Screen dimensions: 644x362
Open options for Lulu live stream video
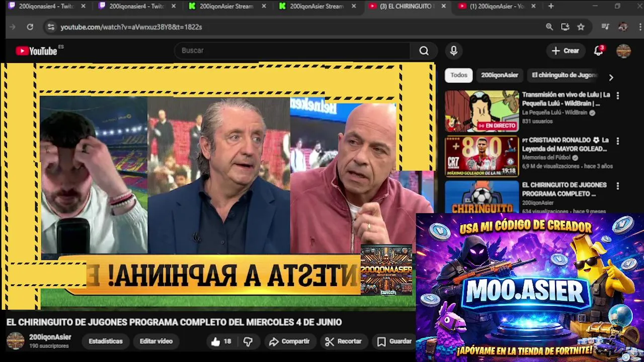tap(618, 96)
